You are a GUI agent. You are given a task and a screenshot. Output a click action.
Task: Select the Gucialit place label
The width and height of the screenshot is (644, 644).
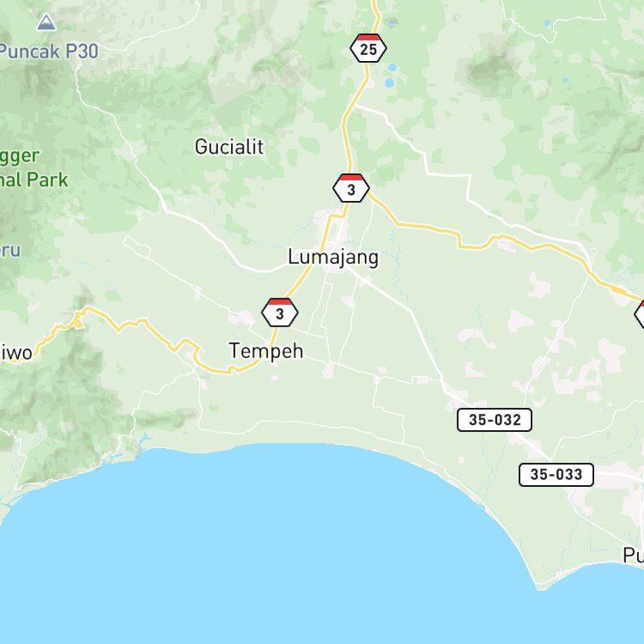[x=229, y=147]
